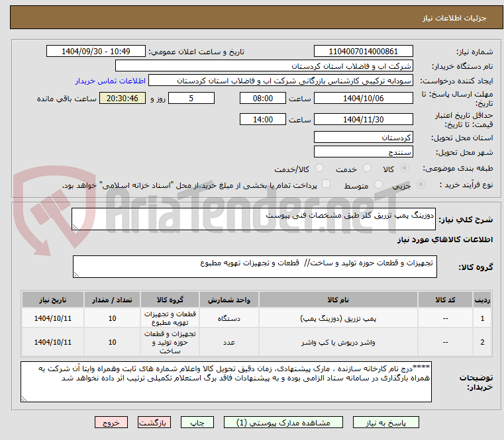Toggle the Islamic treasury payment checkbox
Viewport: 504px width, 440px height.
click(x=326, y=184)
